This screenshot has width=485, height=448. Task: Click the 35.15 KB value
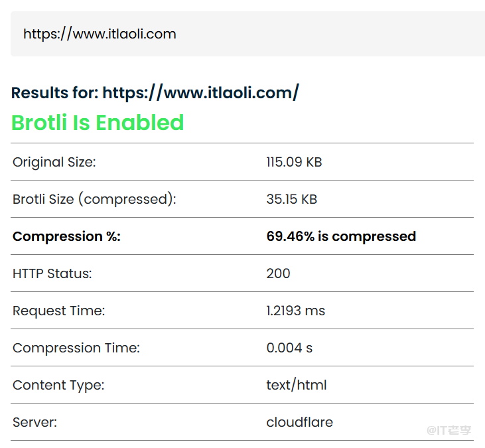292,199
